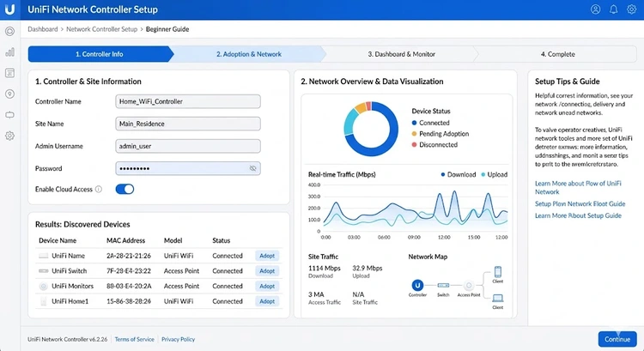Click the Access Point node in Network Map
644x351 pixels.
[x=469, y=285]
